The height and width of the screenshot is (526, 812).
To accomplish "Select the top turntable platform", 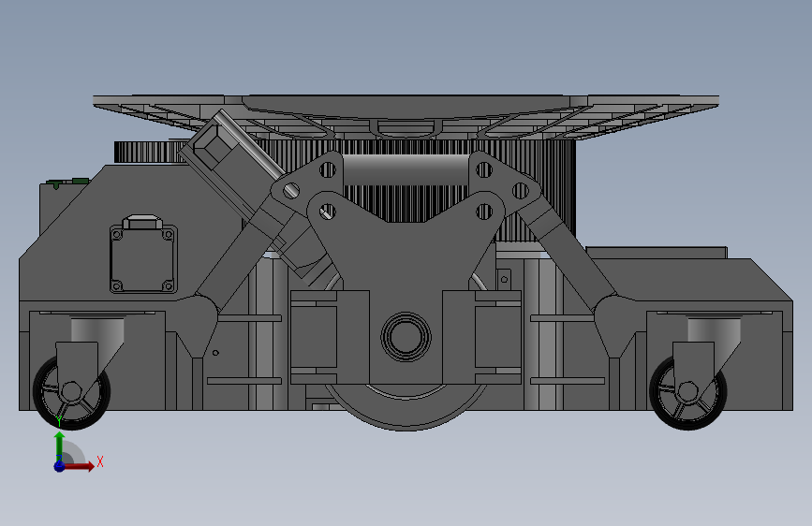I will coord(406,117).
